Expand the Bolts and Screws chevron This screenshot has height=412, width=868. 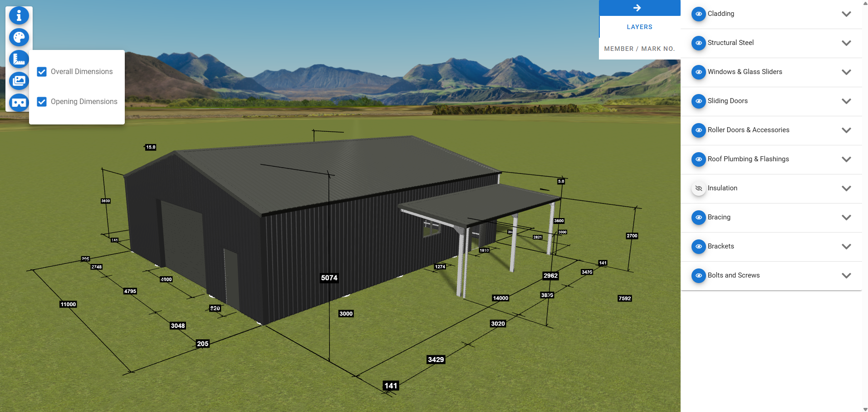[846, 276]
